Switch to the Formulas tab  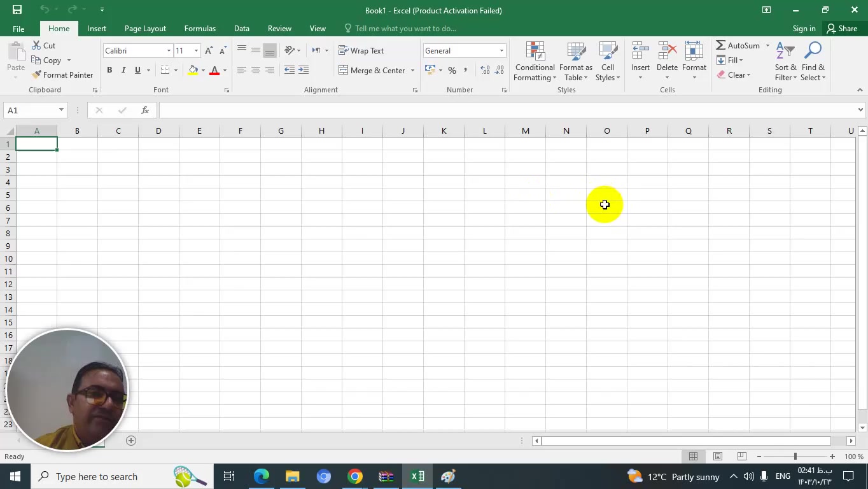tap(200, 29)
